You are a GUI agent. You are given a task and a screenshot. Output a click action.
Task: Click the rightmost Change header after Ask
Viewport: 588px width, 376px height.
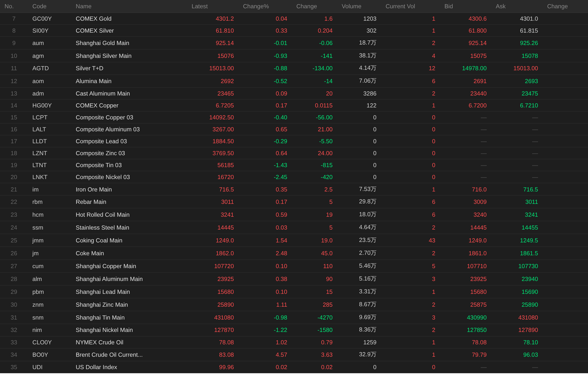[557, 6]
